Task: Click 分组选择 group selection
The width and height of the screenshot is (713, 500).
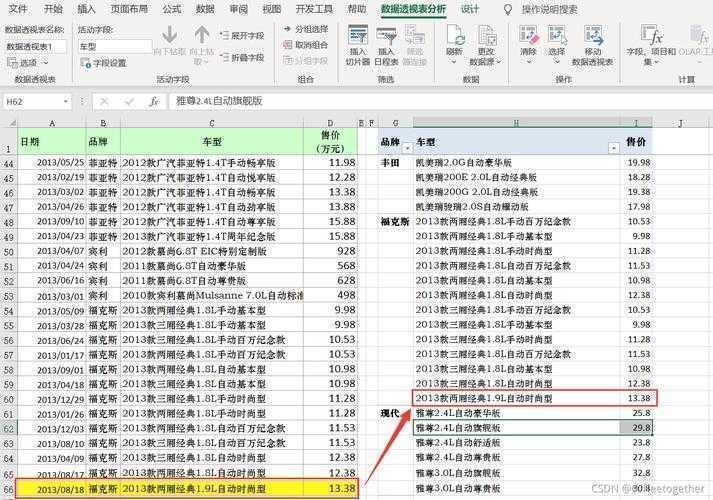Action: click(x=306, y=29)
